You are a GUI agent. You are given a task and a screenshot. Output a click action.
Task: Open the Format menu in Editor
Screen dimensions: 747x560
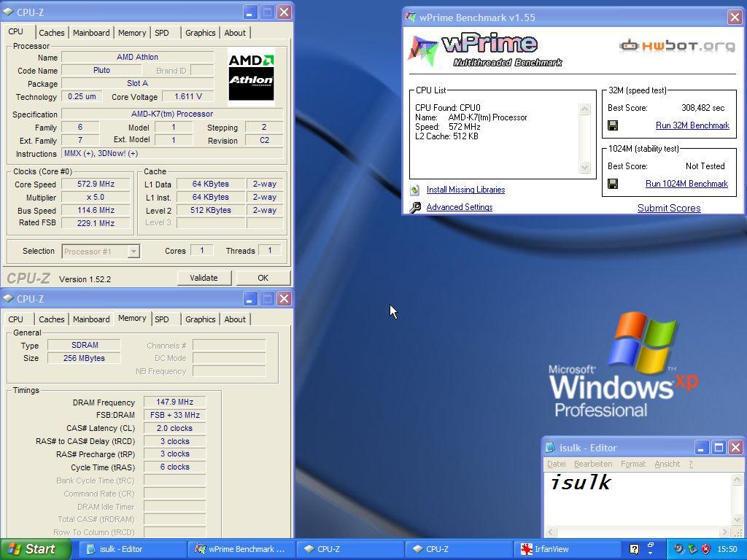coord(633,464)
